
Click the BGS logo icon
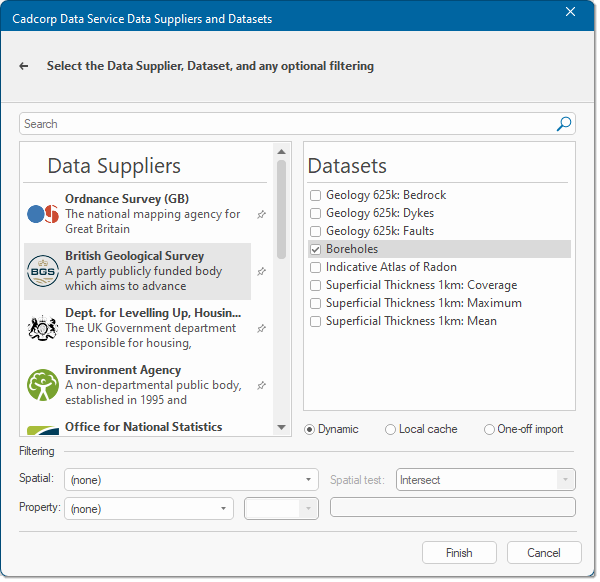coord(43,271)
